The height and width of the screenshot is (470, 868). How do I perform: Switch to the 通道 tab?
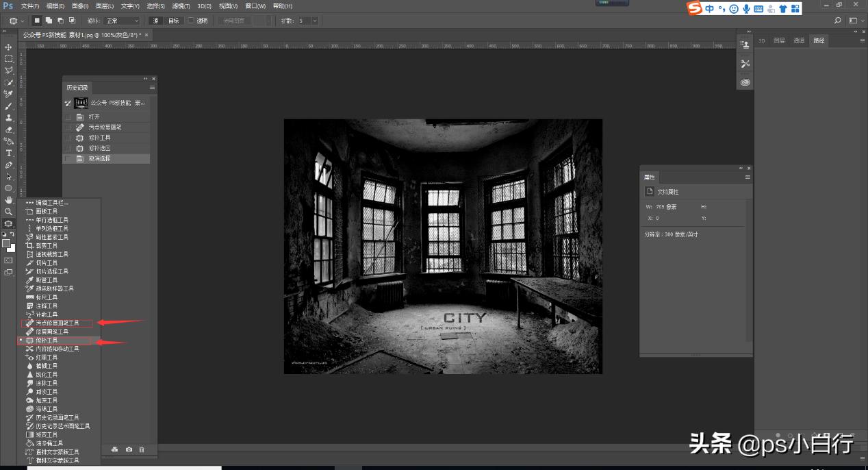click(799, 40)
